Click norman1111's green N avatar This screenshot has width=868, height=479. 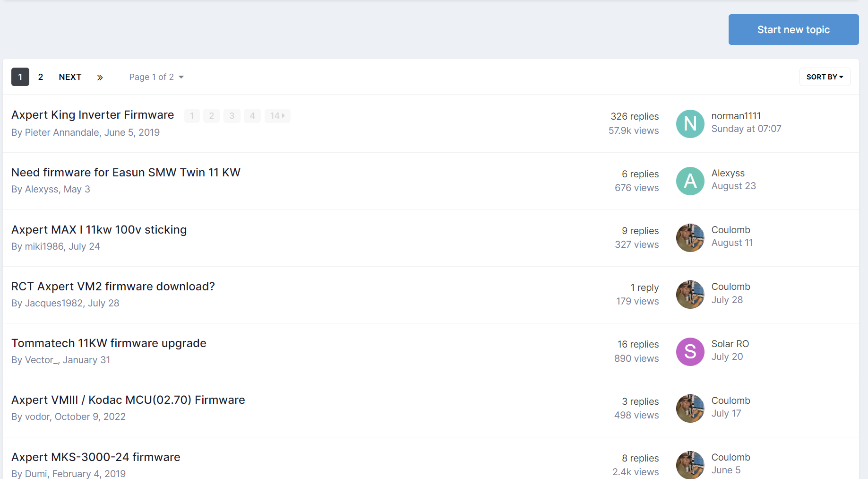tap(690, 124)
